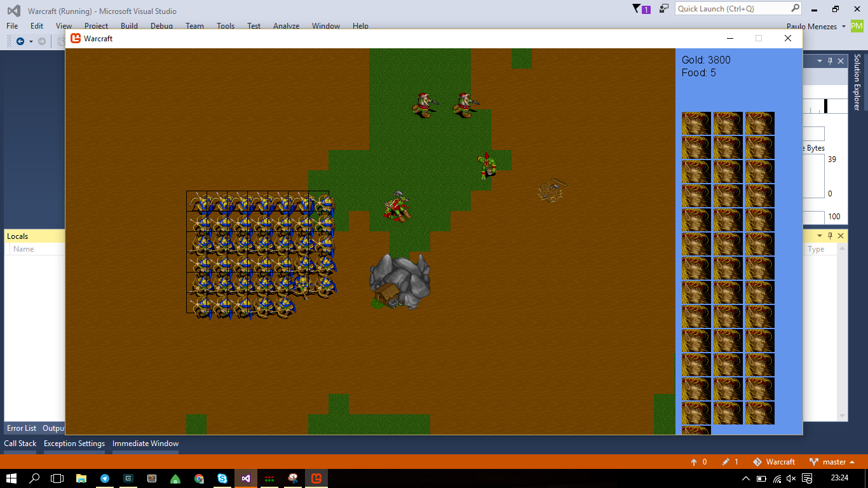Open Telegram from the taskbar
The image size is (868, 488).
tap(105, 478)
